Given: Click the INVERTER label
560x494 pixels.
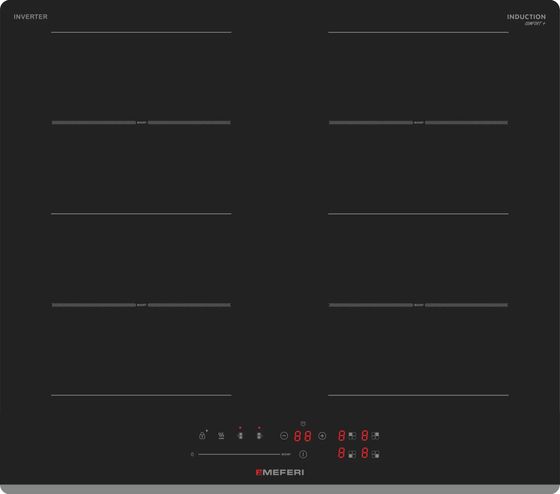Looking at the screenshot, I should (x=30, y=17).
